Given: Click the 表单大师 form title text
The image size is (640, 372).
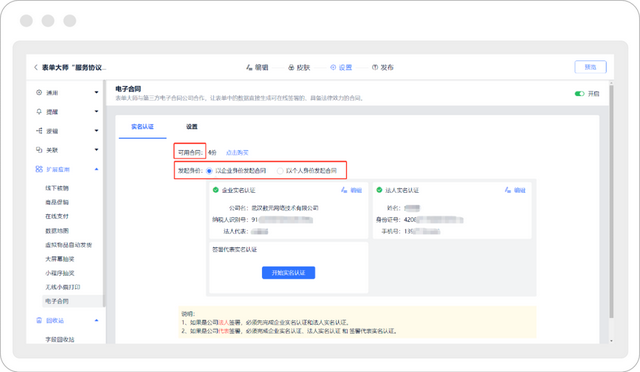Looking at the screenshot, I should (x=73, y=67).
